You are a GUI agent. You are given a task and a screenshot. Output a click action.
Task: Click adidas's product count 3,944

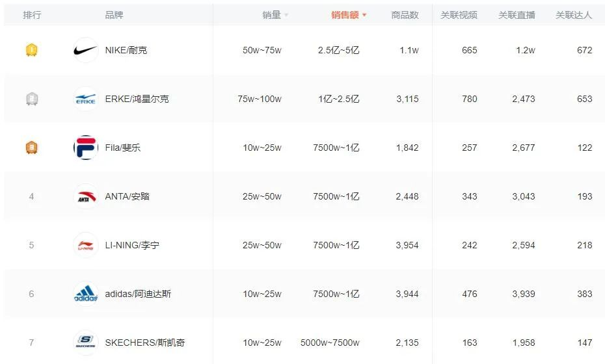coord(407,294)
